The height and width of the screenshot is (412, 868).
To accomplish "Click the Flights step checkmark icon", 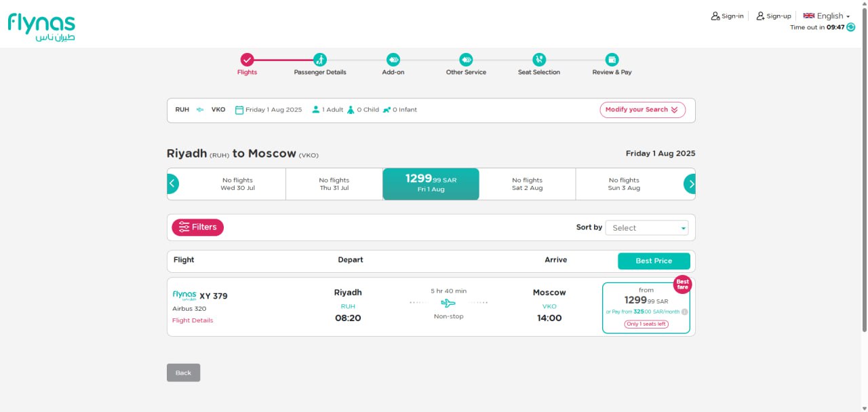I will (247, 60).
